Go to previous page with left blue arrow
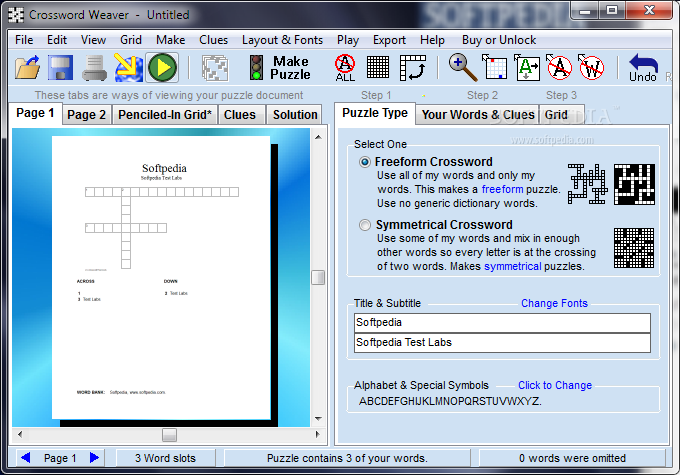Screen dimensions: 680x475 coord(26,457)
